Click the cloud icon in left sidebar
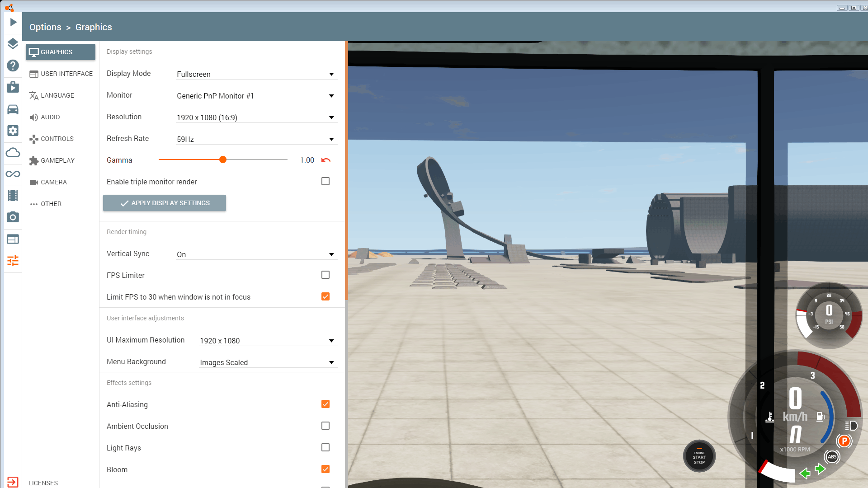The height and width of the screenshot is (488, 868). coord(13,152)
